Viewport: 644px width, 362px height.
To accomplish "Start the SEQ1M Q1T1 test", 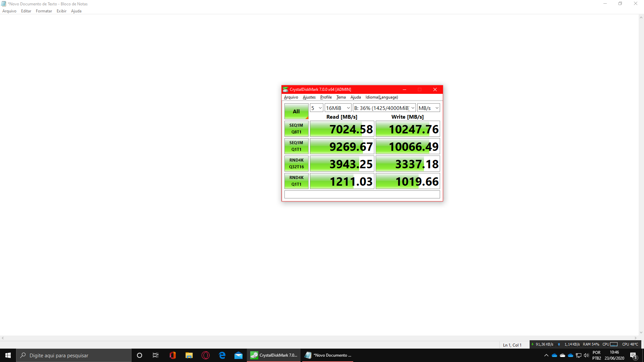I will pyautogui.click(x=296, y=146).
